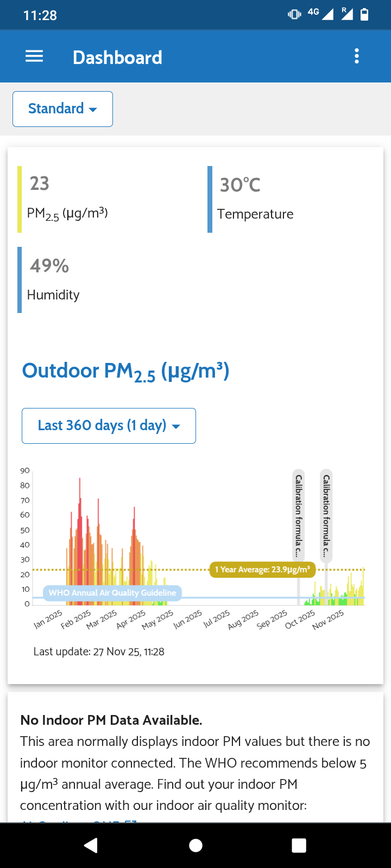Image resolution: width=391 pixels, height=868 pixels.
Task: Tap the 4G signal status icon
Action: point(320,14)
